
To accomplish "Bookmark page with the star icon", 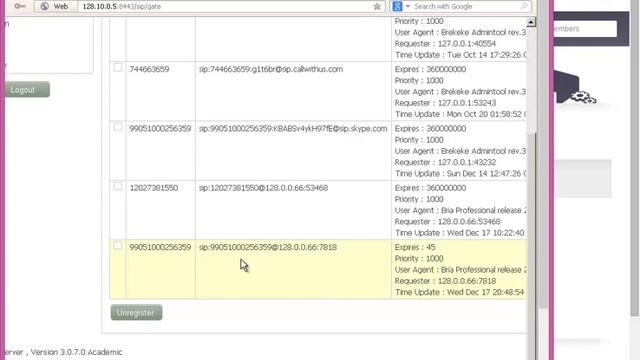I will (377, 7).
